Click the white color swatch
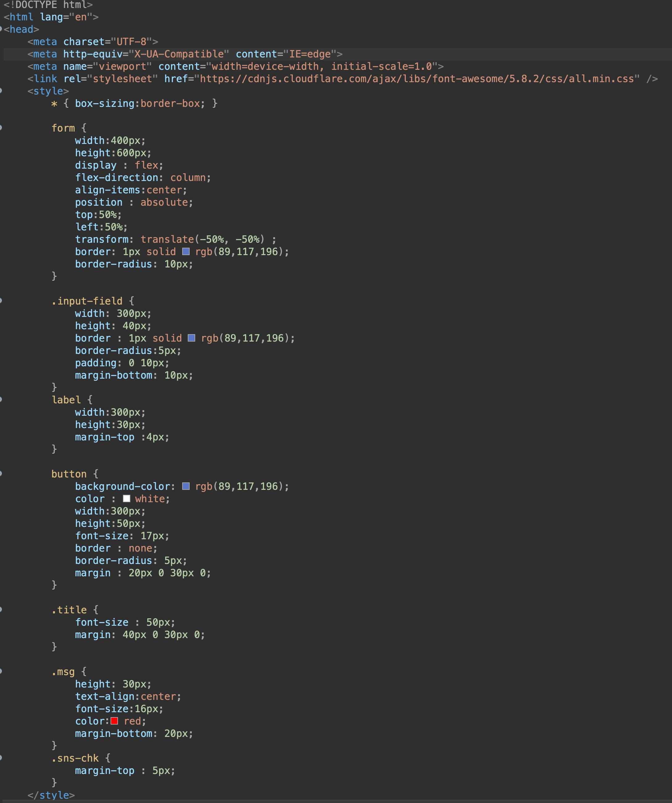 tap(127, 498)
